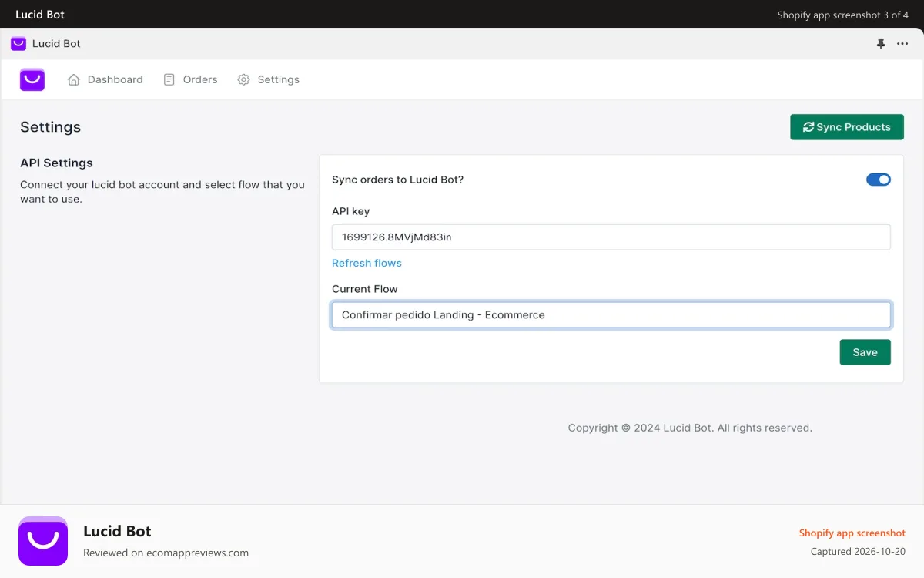The height and width of the screenshot is (578, 924).
Task: Click the Settings gear icon
Action: [243, 79]
